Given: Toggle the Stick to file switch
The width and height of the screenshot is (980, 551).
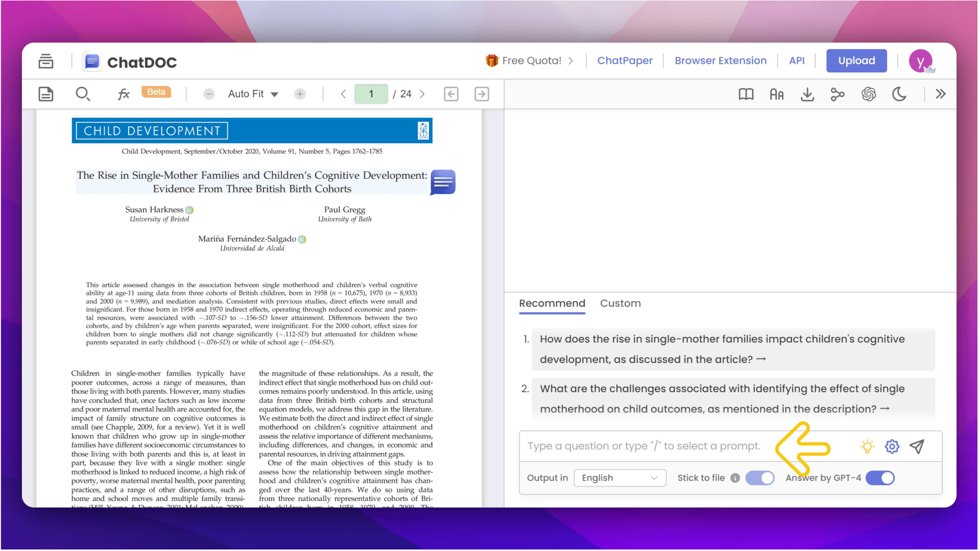Looking at the screenshot, I should point(759,478).
